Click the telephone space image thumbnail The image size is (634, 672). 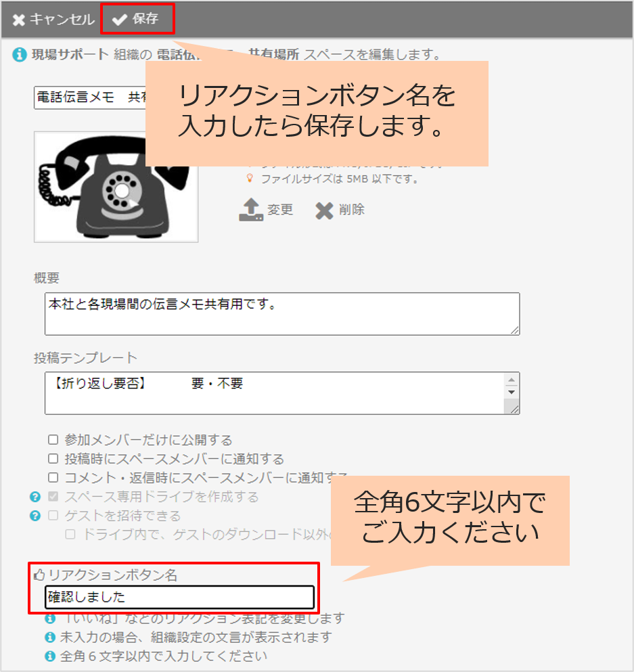click(116, 187)
